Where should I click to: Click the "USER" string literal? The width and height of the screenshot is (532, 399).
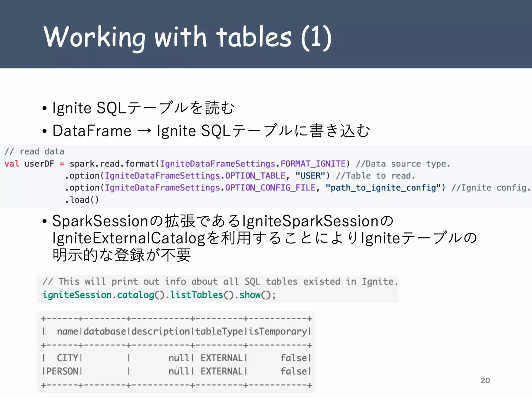point(310,176)
